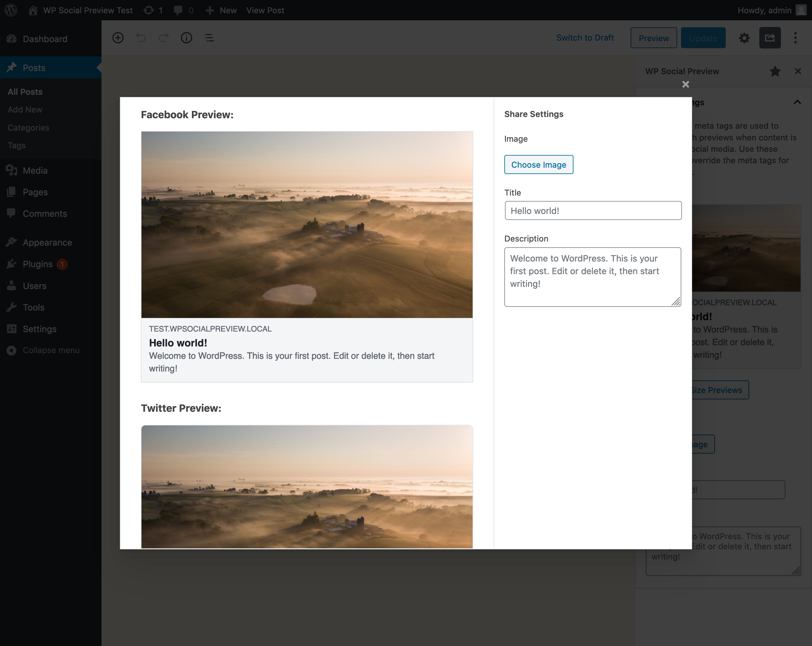Open the updates icon showing 1
Screen dimensions: 812x646
pos(153,10)
